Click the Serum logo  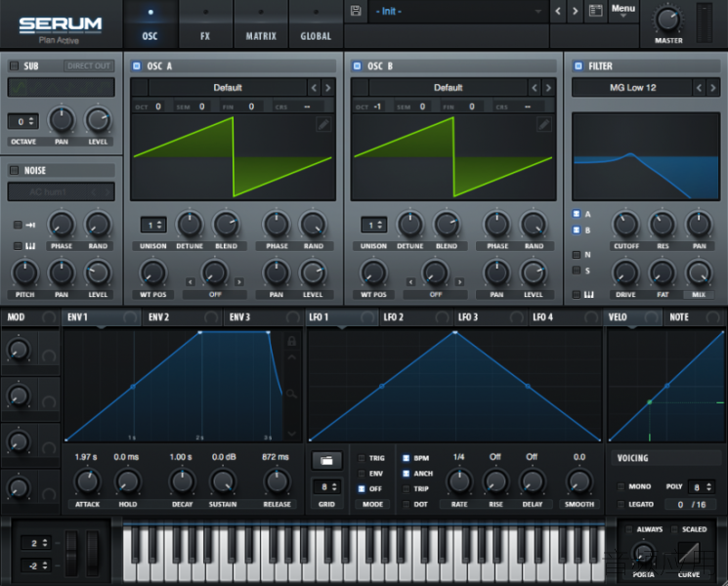61,24
